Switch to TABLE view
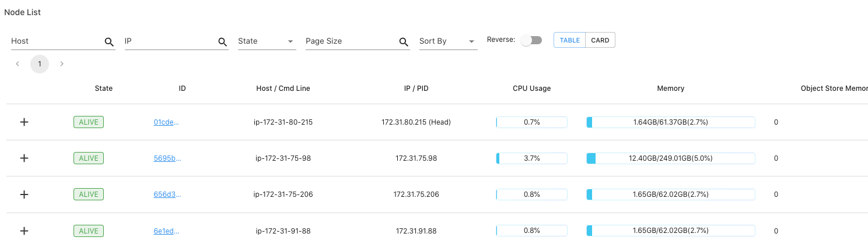The image size is (868, 244). pyautogui.click(x=570, y=40)
